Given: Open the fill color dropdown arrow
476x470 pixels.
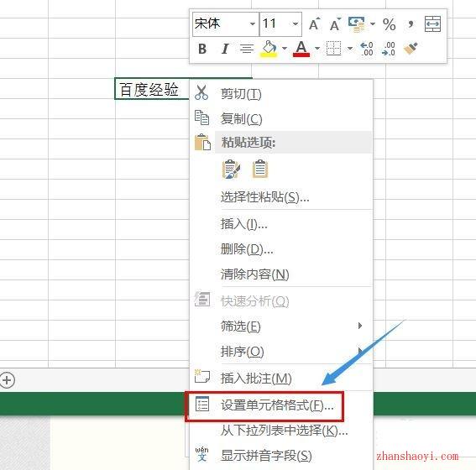Looking at the screenshot, I should [285, 48].
